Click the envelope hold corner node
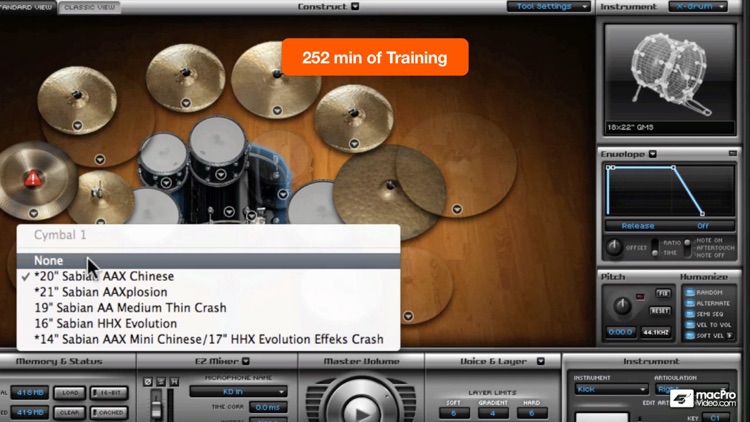 tap(673, 168)
